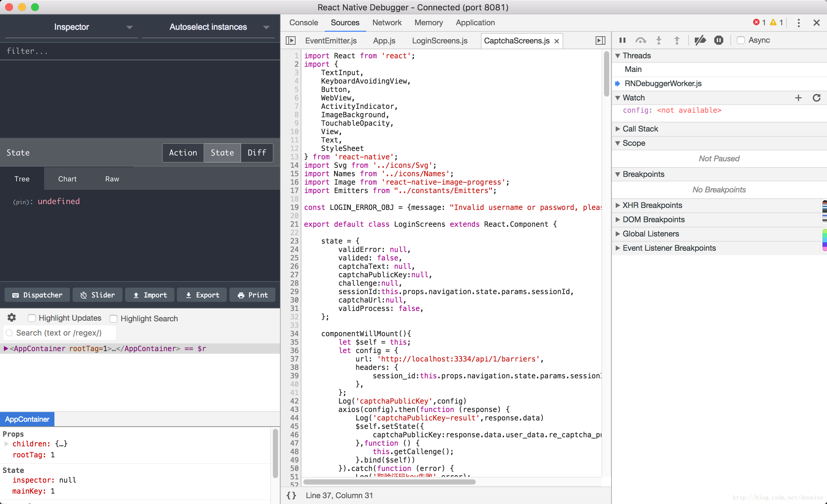Image resolution: width=827 pixels, height=504 pixels.
Task: Click the async toggle icon in toolbar
Action: click(x=740, y=40)
